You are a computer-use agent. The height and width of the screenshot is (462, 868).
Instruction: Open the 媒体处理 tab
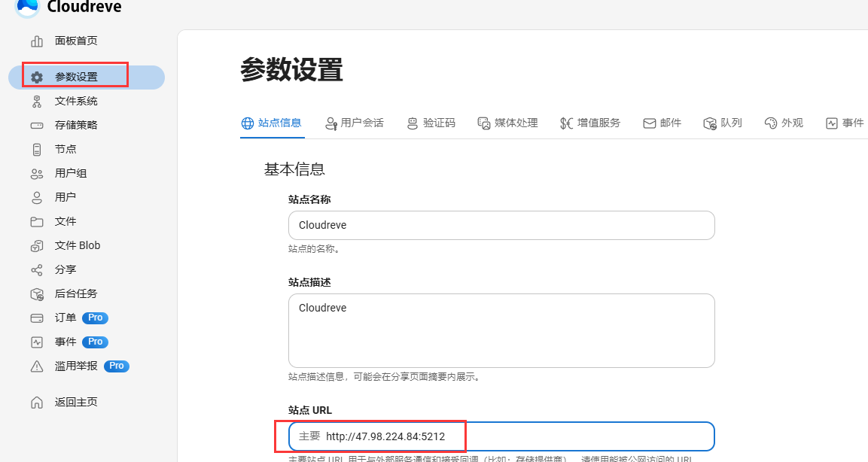508,123
